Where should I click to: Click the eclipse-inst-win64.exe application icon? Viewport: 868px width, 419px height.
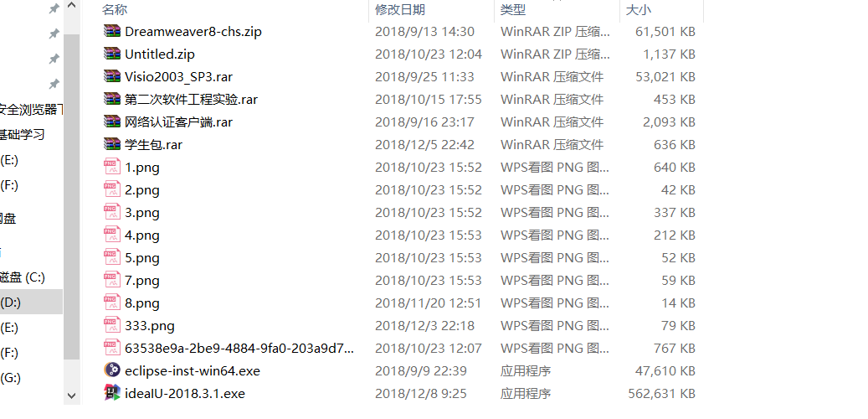click(112, 370)
